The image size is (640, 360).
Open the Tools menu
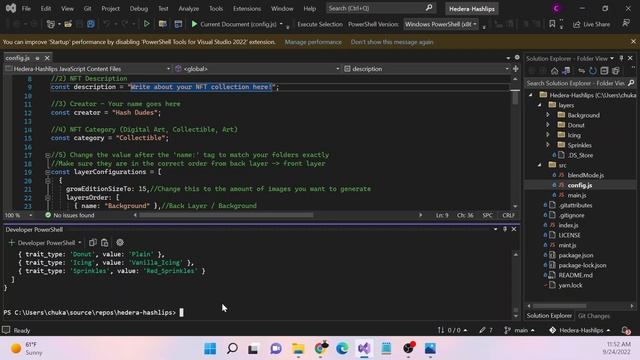216,8
